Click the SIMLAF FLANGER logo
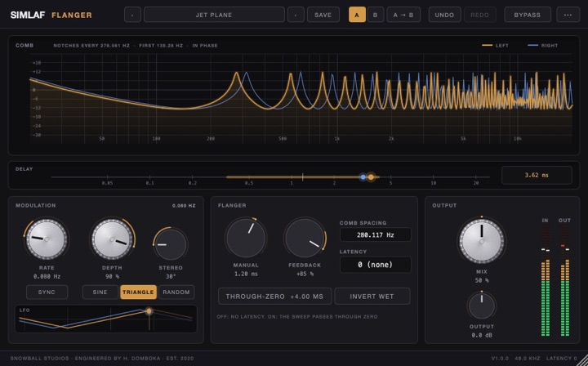588x366 pixels. click(x=51, y=15)
